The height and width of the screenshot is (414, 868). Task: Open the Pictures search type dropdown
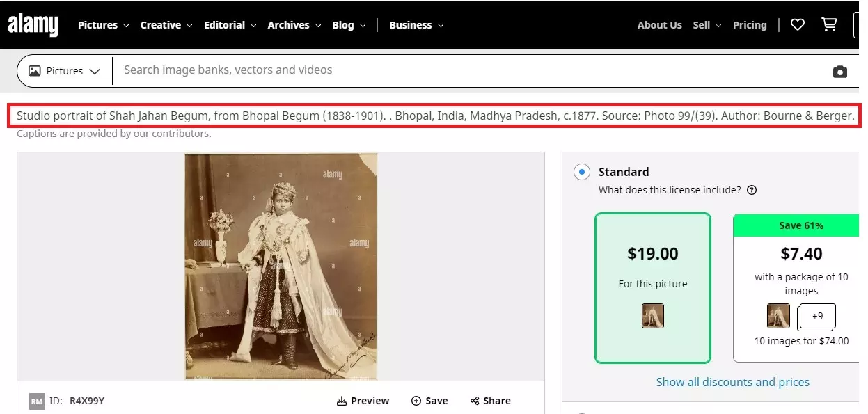pos(64,71)
